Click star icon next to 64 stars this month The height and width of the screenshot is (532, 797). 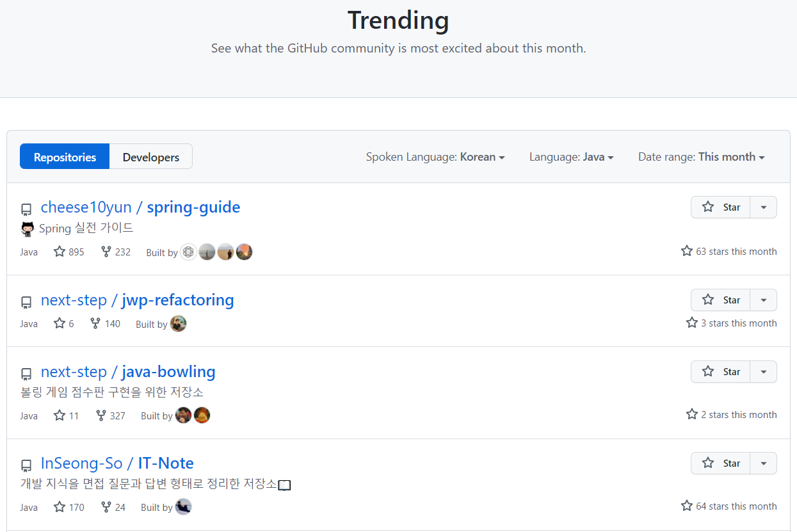[x=687, y=506]
